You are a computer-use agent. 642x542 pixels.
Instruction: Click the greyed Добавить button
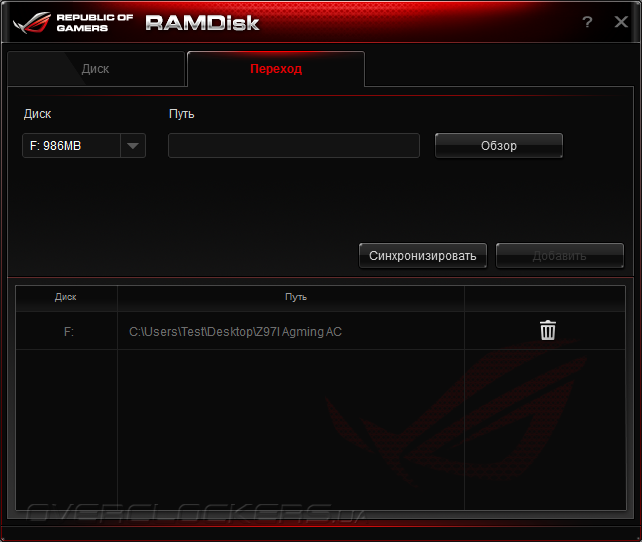tap(560, 256)
